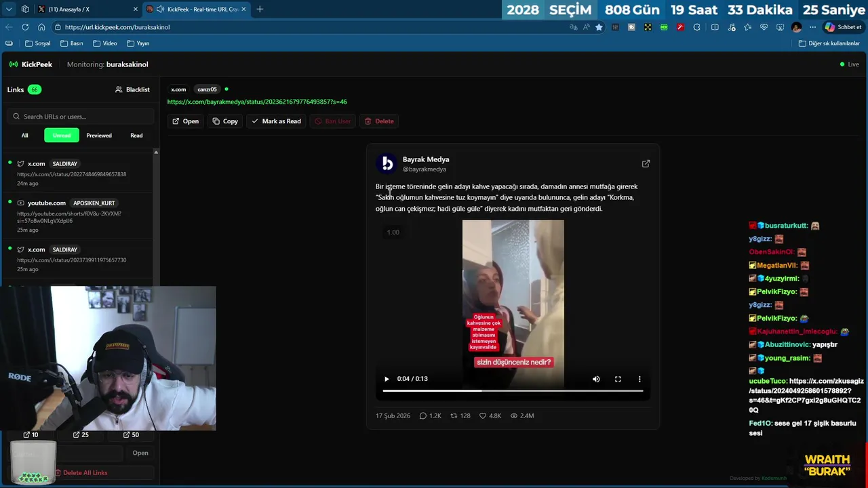Open the selected link

tap(185, 121)
